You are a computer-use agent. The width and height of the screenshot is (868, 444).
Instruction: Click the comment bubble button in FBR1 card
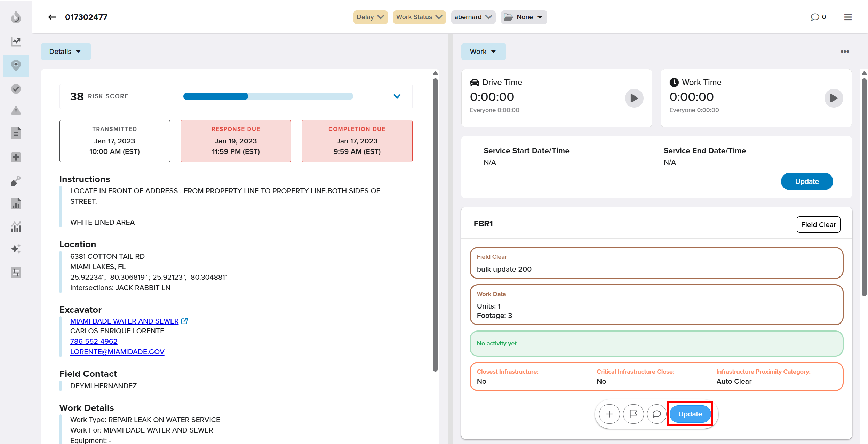[656, 414]
